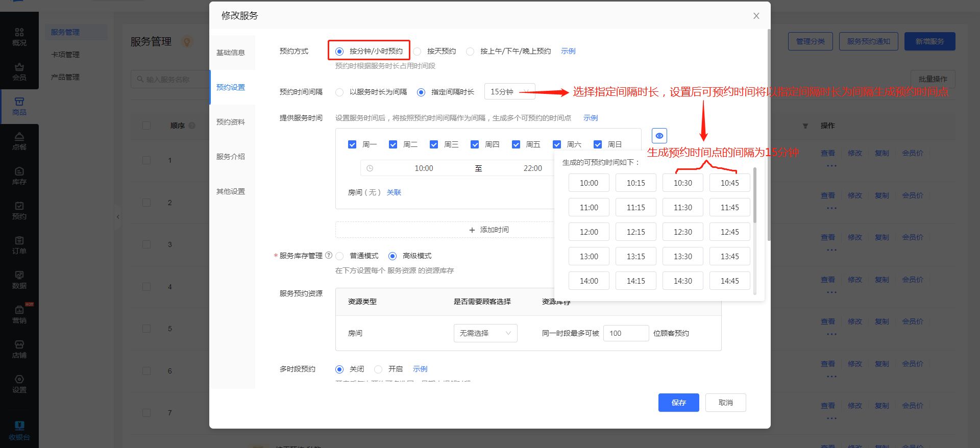The height and width of the screenshot is (448, 980).
Task: Click the 取消 button
Action: [725, 403]
